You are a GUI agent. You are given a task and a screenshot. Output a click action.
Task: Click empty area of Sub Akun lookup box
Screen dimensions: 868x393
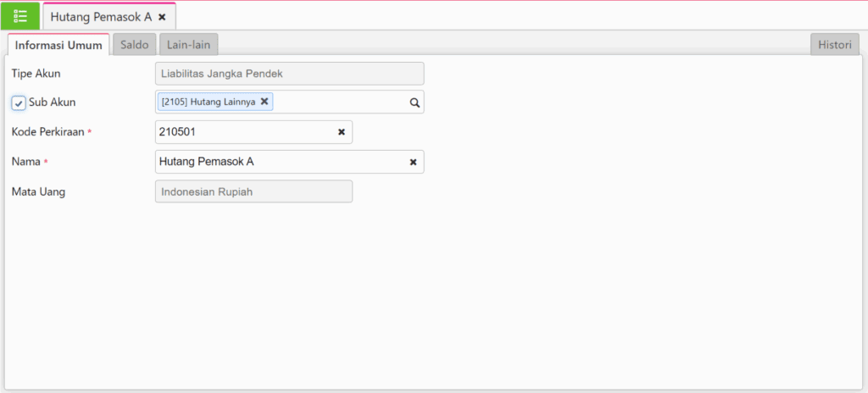[x=339, y=102]
